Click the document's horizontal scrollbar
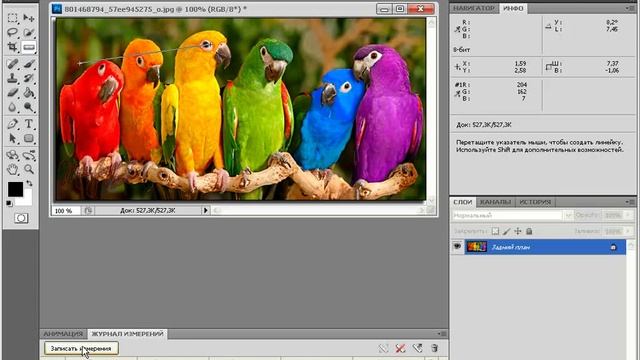 (319, 210)
